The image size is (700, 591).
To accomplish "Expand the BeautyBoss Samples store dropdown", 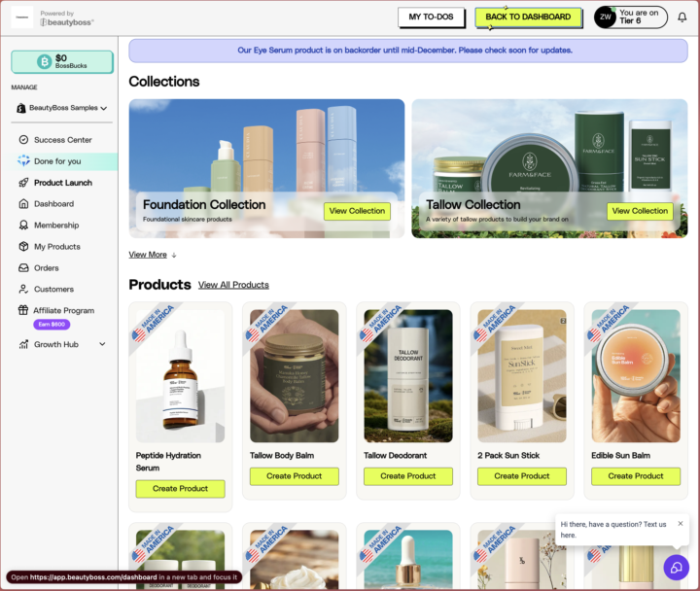I will pos(61,108).
